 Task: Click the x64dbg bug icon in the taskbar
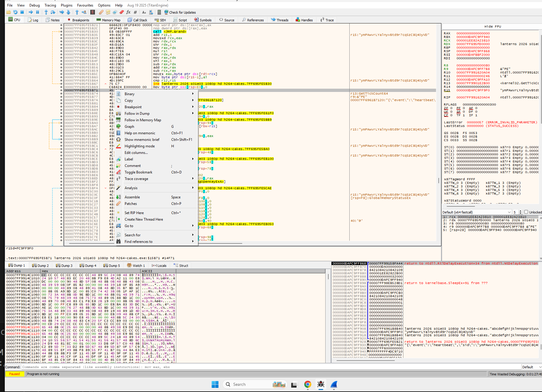(321, 384)
